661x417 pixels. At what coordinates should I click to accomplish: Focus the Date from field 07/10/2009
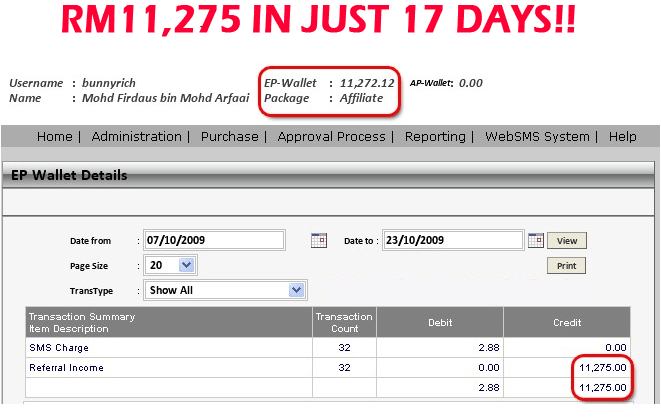(x=214, y=240)
